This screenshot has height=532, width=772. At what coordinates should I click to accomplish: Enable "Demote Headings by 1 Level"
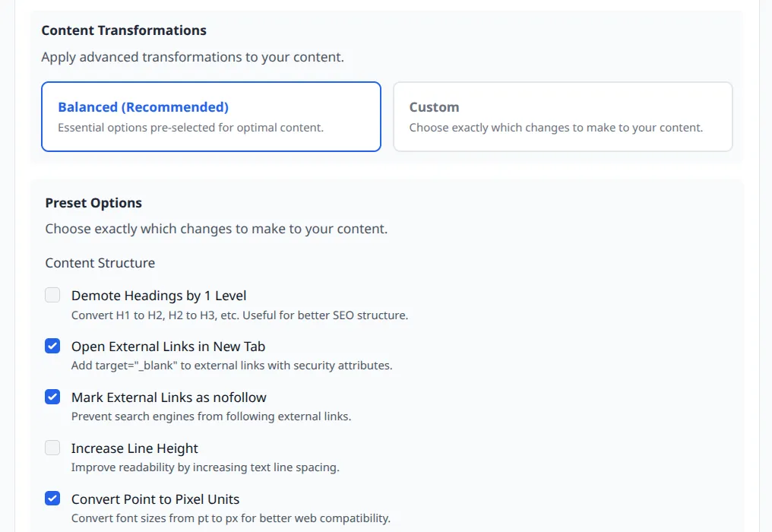coord(52,295)
